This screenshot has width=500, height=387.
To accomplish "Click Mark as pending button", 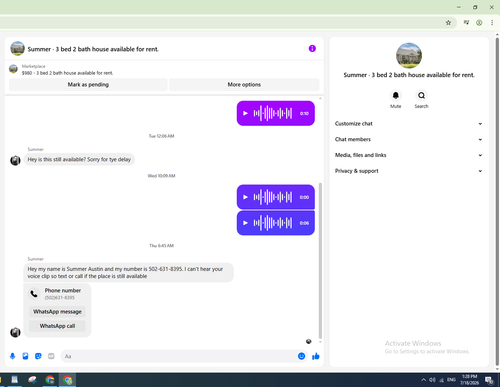I will click(x=88, y=85).
